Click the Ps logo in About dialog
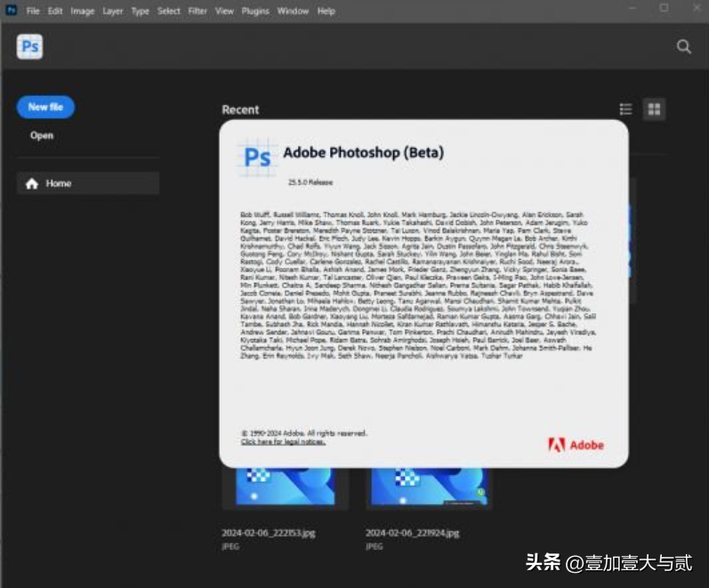 (x=257, y=157)
